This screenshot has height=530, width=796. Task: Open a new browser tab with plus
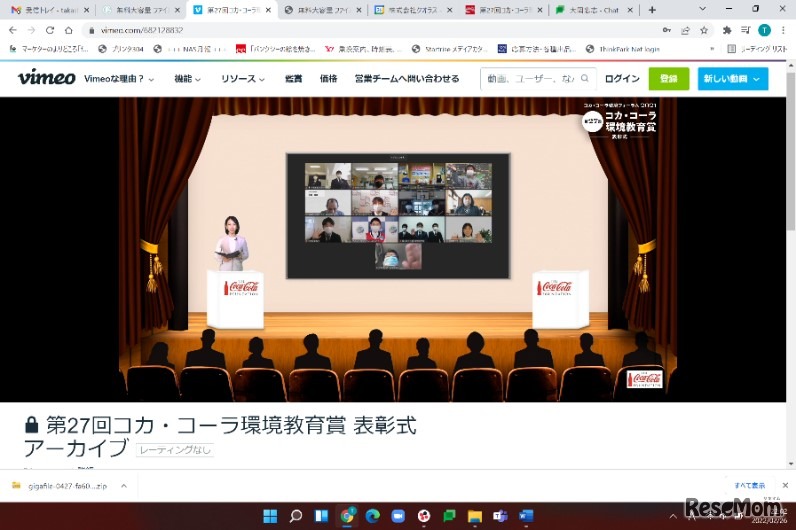(652, 10)
